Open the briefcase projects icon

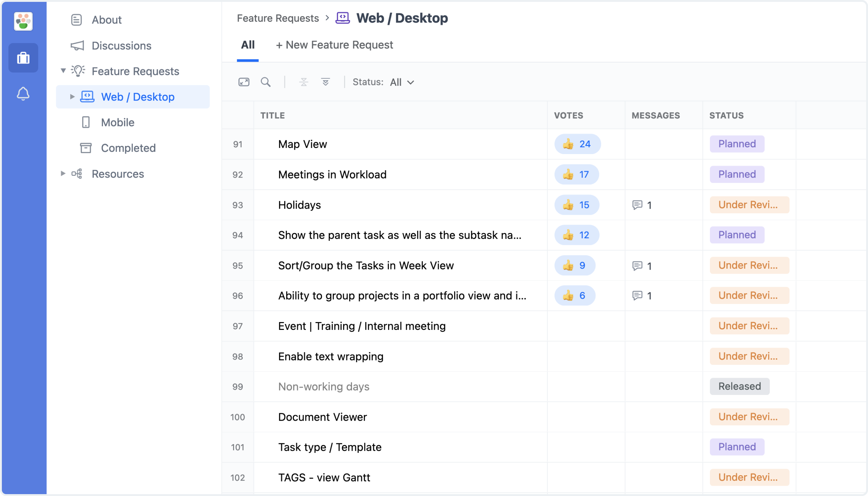[23, 58]
